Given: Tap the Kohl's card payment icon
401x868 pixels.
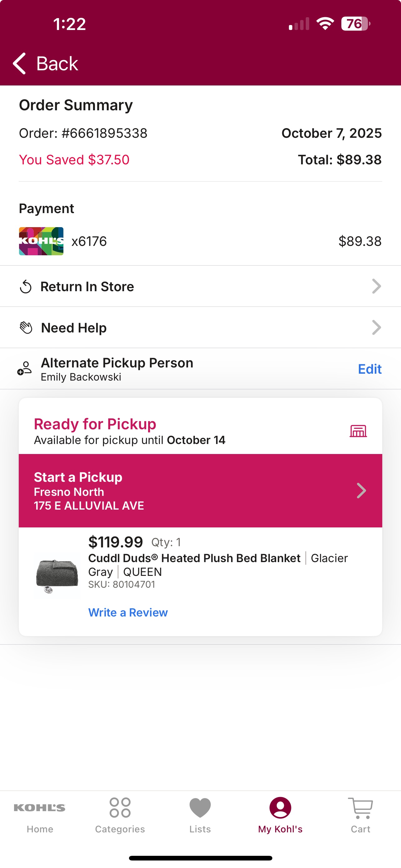Looking at the screenshot, I should coord(41,241).
